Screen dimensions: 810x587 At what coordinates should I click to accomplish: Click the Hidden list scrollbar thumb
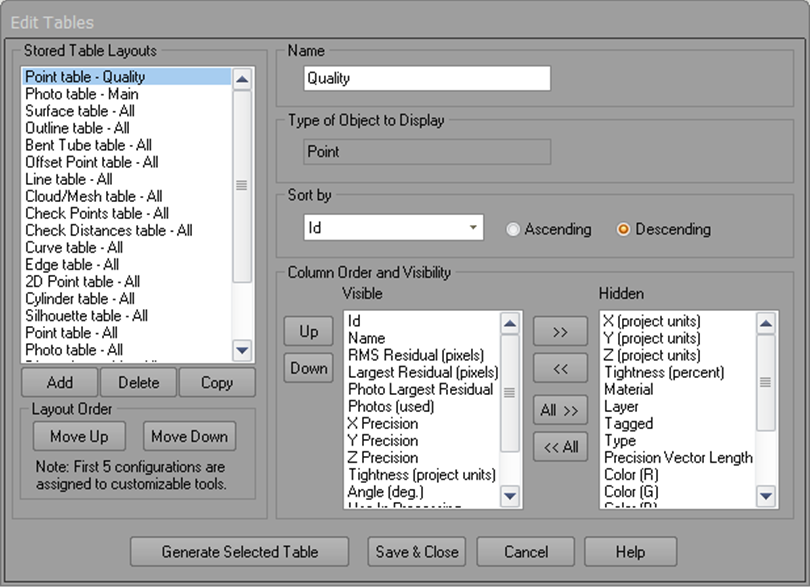(767, 381)
